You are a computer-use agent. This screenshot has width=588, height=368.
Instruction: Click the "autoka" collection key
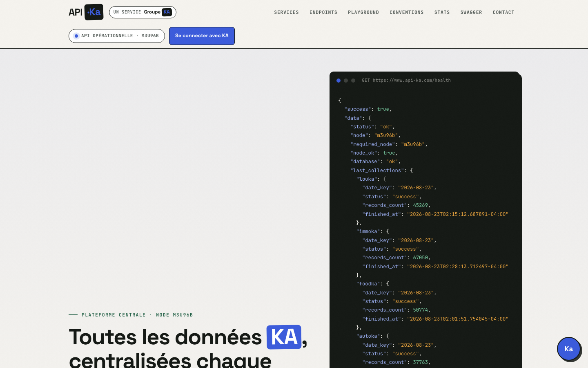[x=369, y=336]
